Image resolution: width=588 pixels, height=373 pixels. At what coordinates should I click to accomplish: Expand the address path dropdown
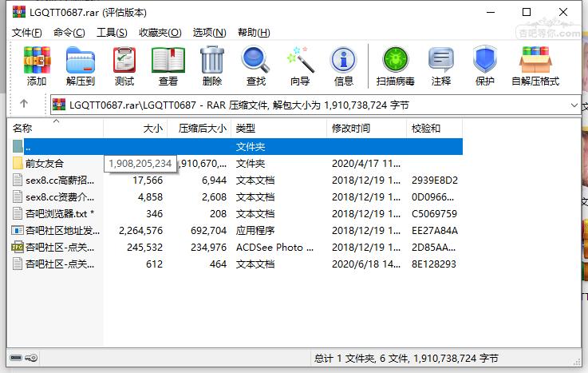(x=574, y=105)
